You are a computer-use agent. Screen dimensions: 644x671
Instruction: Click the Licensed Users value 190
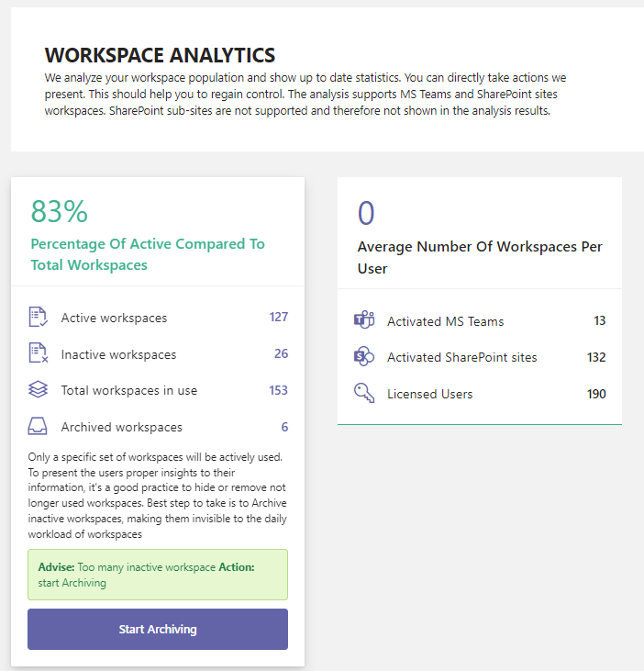tap(596, 394)
